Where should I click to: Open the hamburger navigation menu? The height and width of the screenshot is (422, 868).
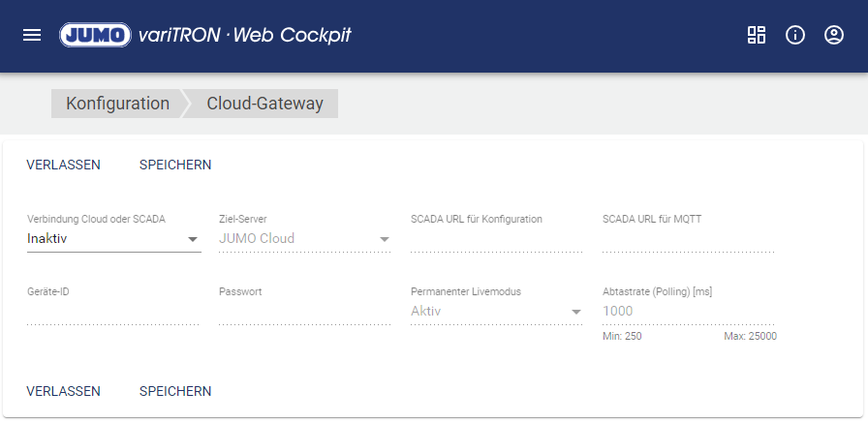coord(32,35)
